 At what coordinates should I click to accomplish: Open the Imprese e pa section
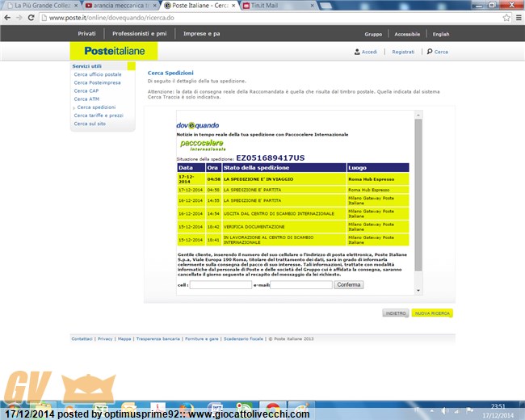[x=202, y=33]
